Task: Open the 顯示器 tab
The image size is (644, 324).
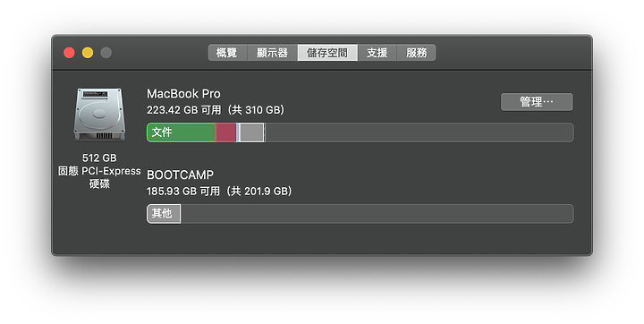Action: (x=272, y=53)
